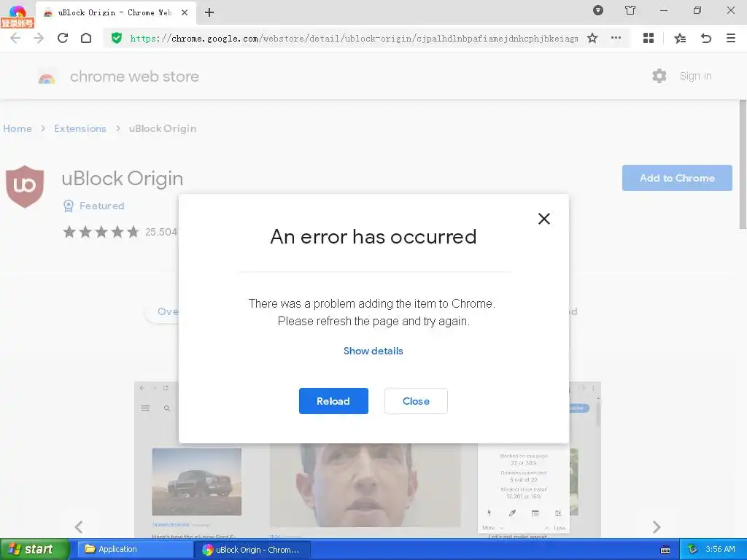Select uBlock Origin taskbar item

click(253, 549)
